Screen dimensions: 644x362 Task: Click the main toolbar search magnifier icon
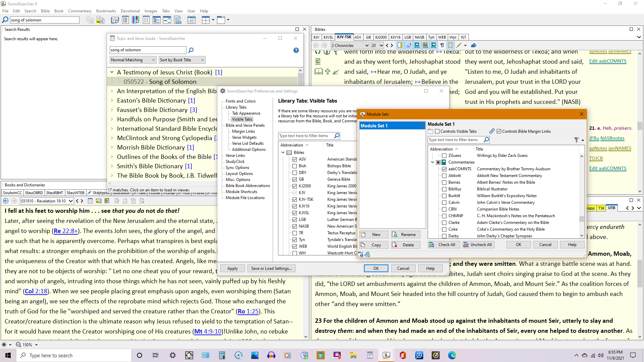(x=5, y=20)
